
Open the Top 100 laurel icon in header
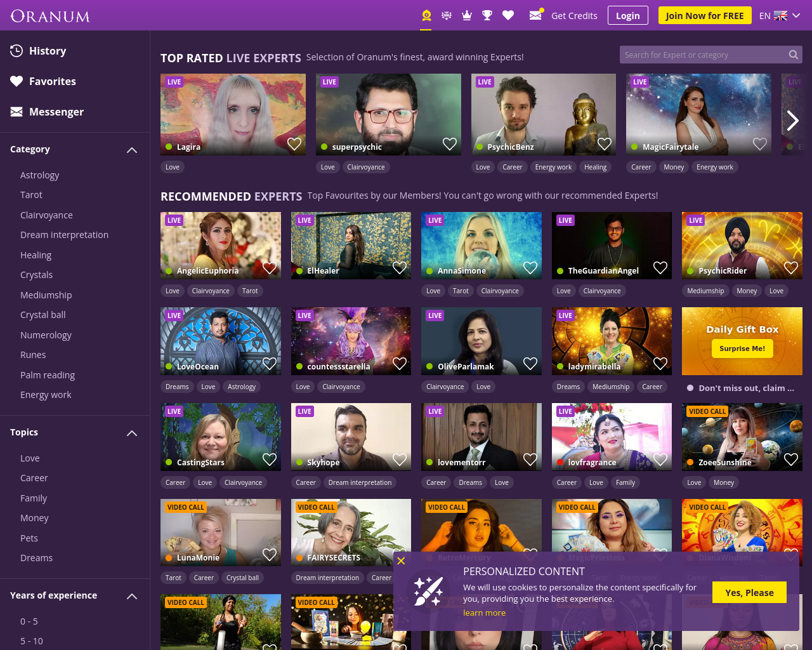(447, 15)
